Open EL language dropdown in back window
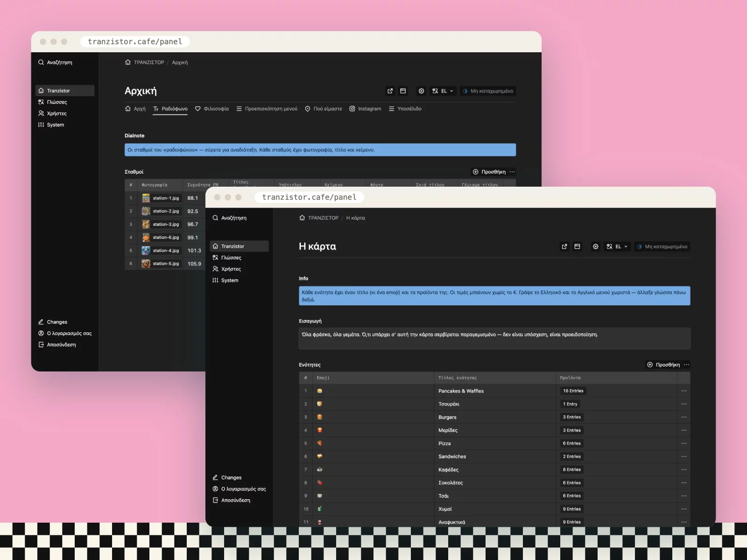 click(x=443, y=91)
